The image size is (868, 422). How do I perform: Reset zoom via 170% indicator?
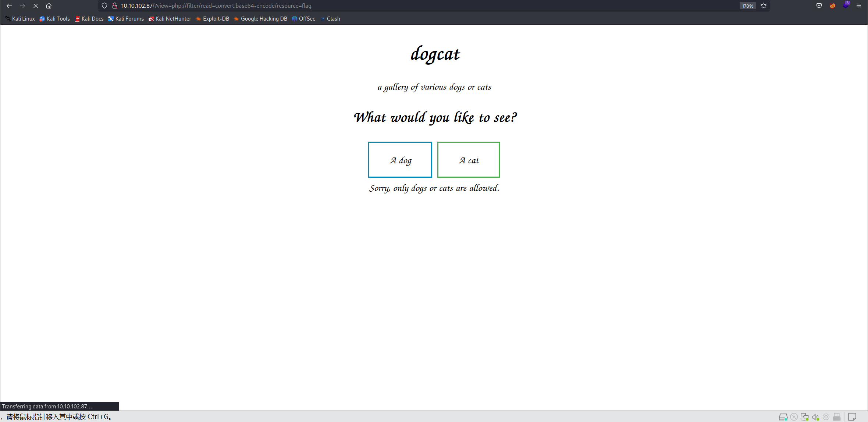(x=747, y=6)
